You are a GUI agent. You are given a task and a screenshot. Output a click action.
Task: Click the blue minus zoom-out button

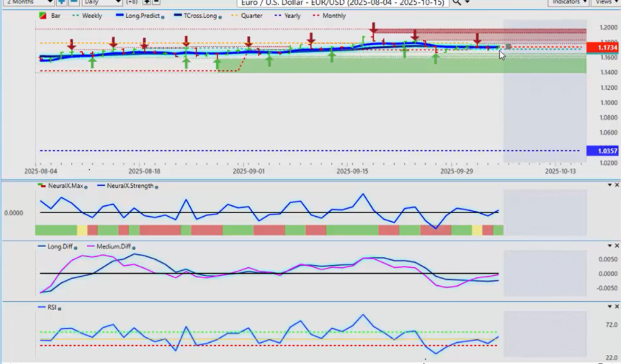coord(73,2)
